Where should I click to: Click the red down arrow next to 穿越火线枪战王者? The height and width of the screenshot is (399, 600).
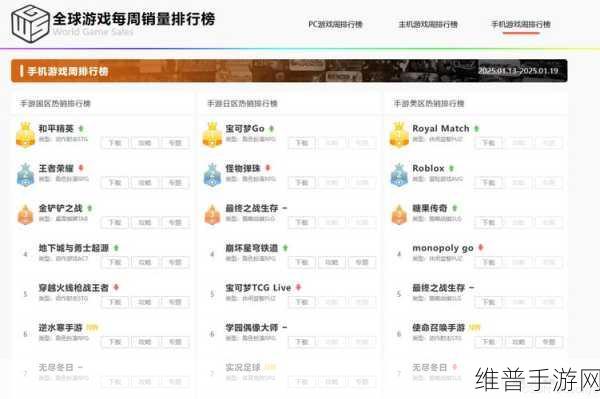coord(116,287)
